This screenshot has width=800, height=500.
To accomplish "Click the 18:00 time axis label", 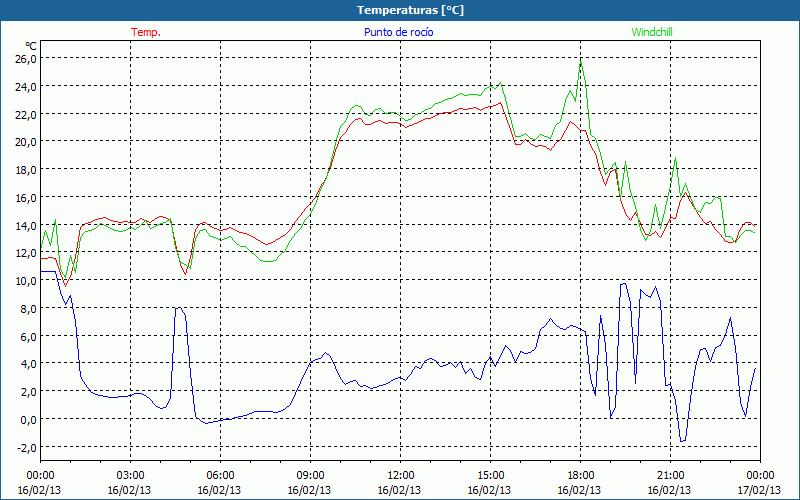I will [x=580, y=476].
